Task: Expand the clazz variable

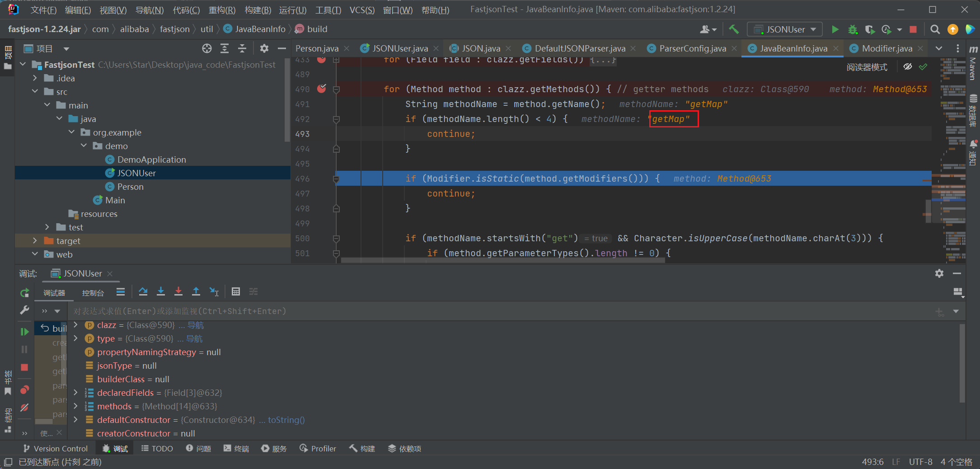Action: click(76, 325)
